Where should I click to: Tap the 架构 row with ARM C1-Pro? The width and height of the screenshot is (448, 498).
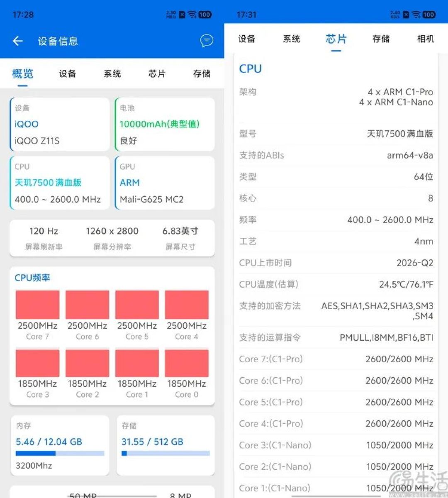tap(336, 97)
